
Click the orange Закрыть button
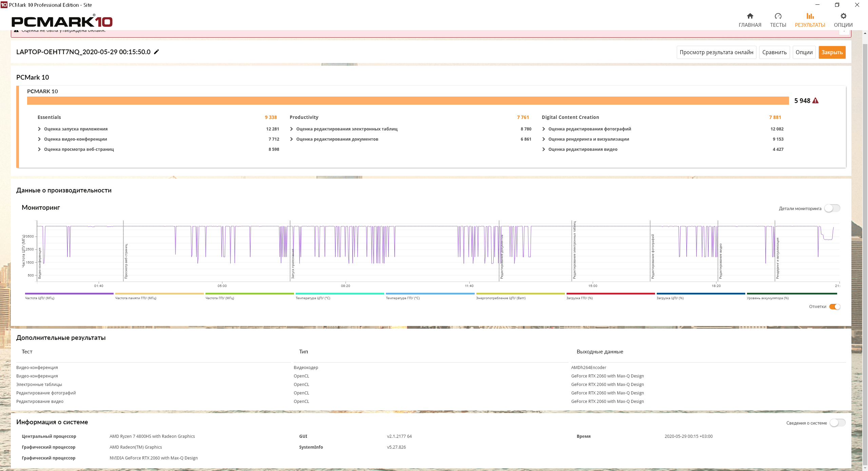click(x=832, y=52)
